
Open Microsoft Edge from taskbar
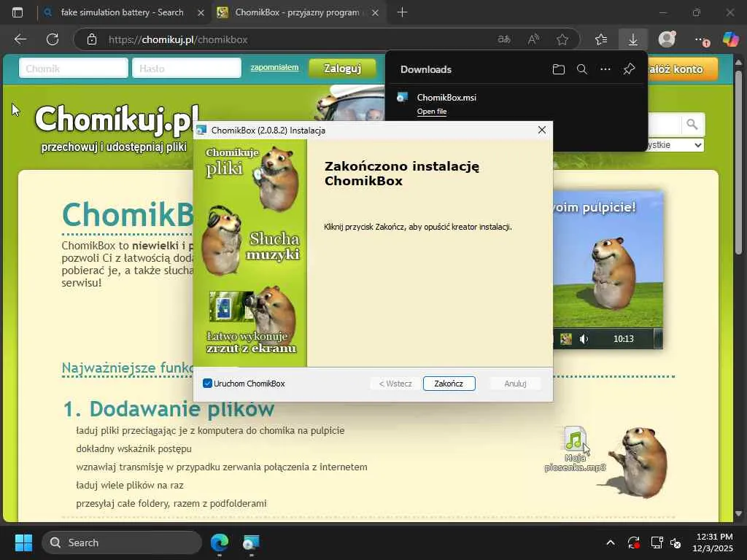(220, 542)
